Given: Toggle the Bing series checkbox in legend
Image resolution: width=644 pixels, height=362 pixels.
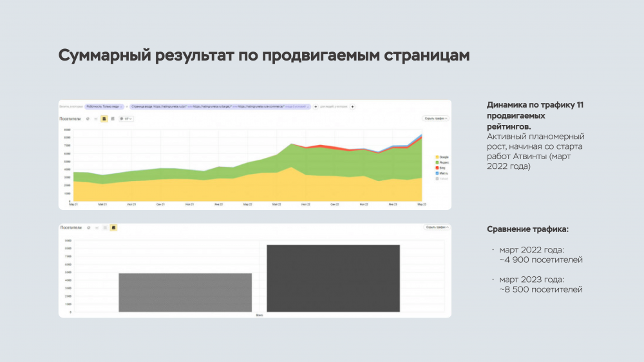Looking at the screenshot, I should (437, 167).
